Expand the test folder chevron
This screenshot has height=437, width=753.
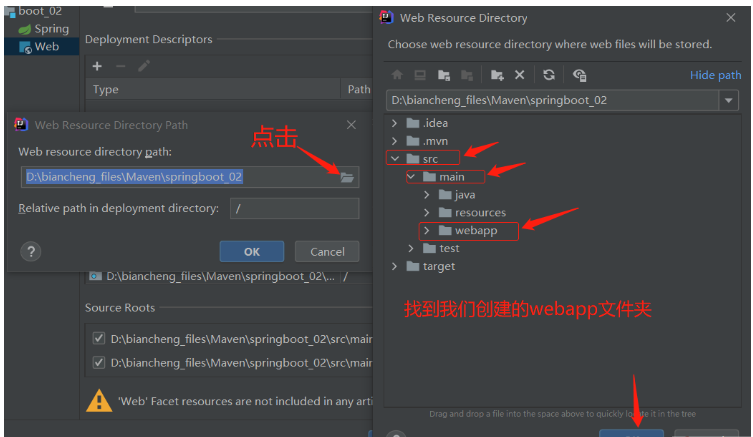411,248
